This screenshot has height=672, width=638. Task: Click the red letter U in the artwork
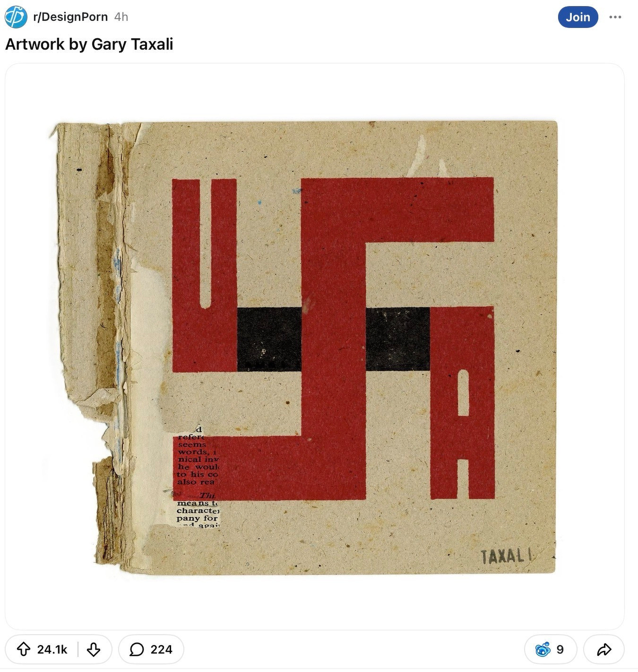204,274
